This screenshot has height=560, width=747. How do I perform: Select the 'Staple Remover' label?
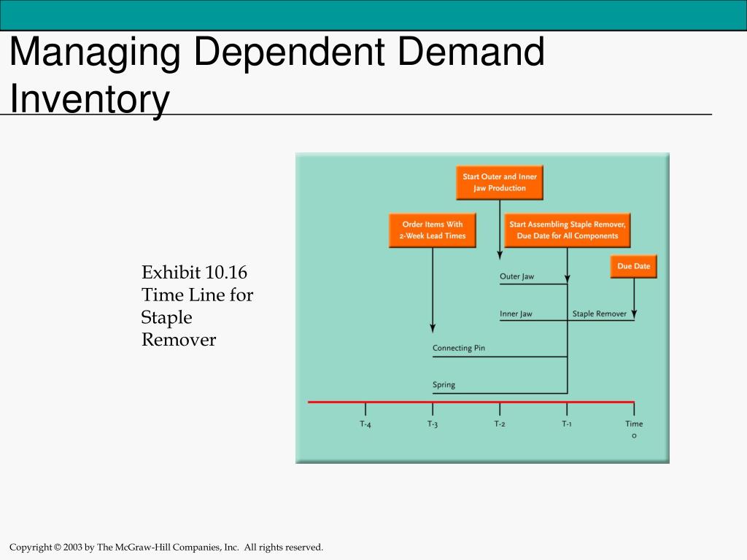coord(600,314)
